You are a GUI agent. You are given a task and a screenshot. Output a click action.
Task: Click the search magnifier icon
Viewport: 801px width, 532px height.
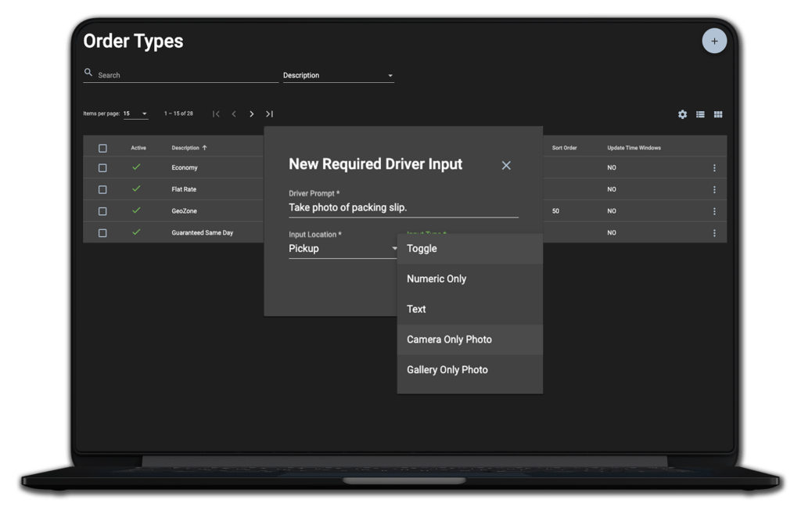(88, 72)
